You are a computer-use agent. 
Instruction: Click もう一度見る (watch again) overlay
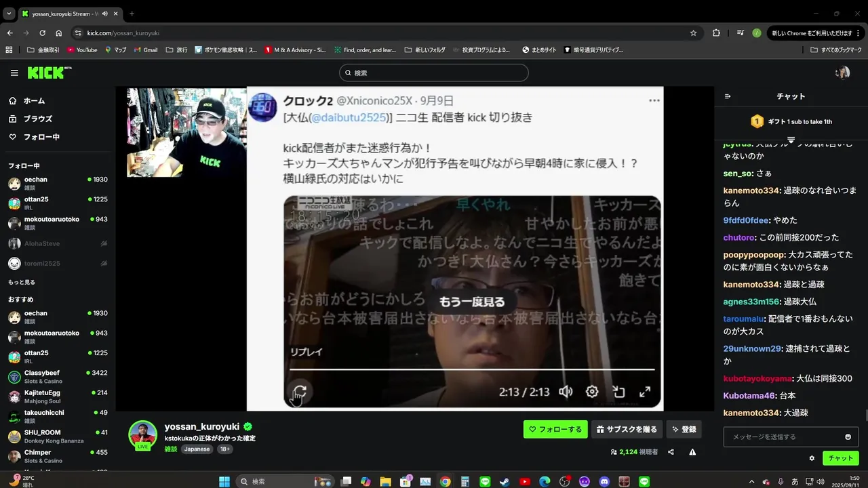pyautogui.click(x=472, y=302)
